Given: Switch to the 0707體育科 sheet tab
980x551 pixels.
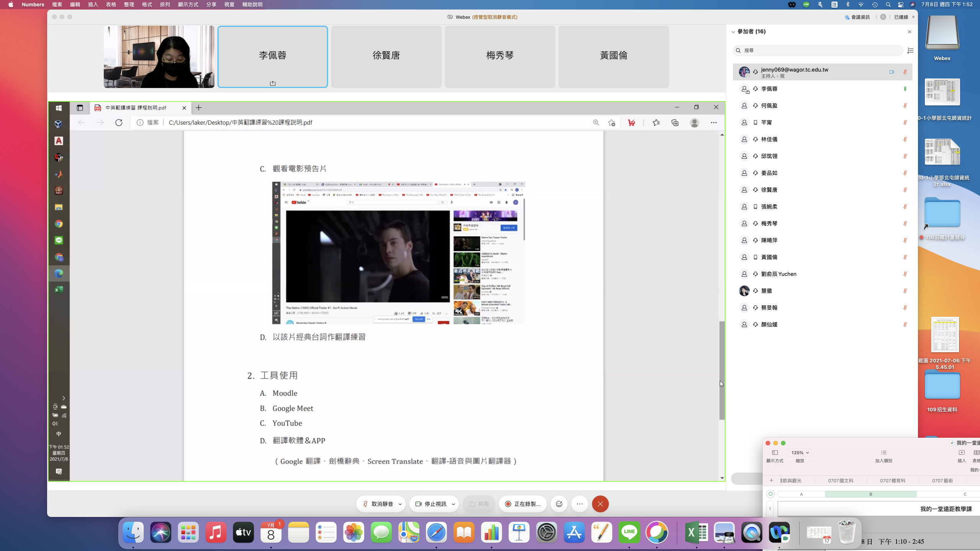Looking at the screenshot, I should tap(892, 481).
